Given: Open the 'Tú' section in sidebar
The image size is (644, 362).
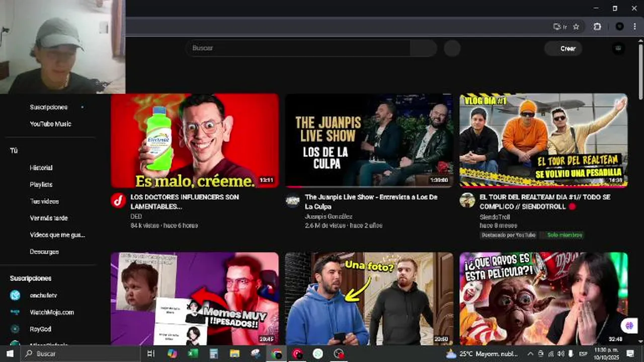Looking at the screenshot, I should pos(14,151).
